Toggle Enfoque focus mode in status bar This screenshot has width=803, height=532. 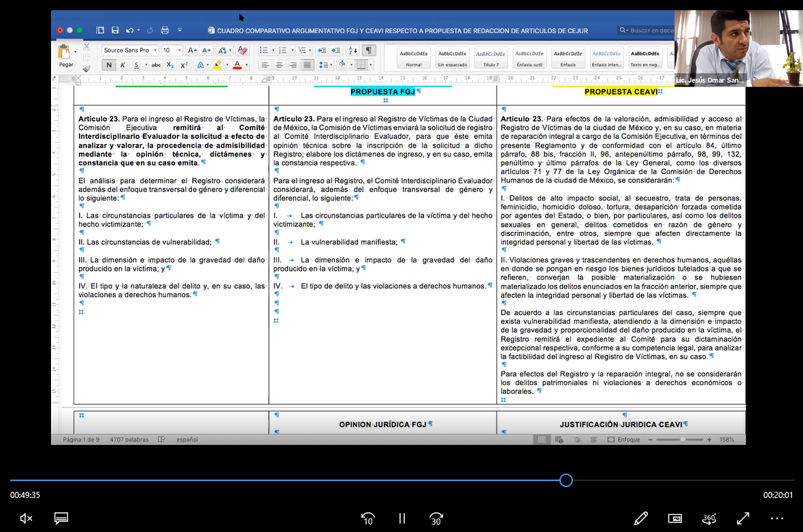click(x=623, y=439)
